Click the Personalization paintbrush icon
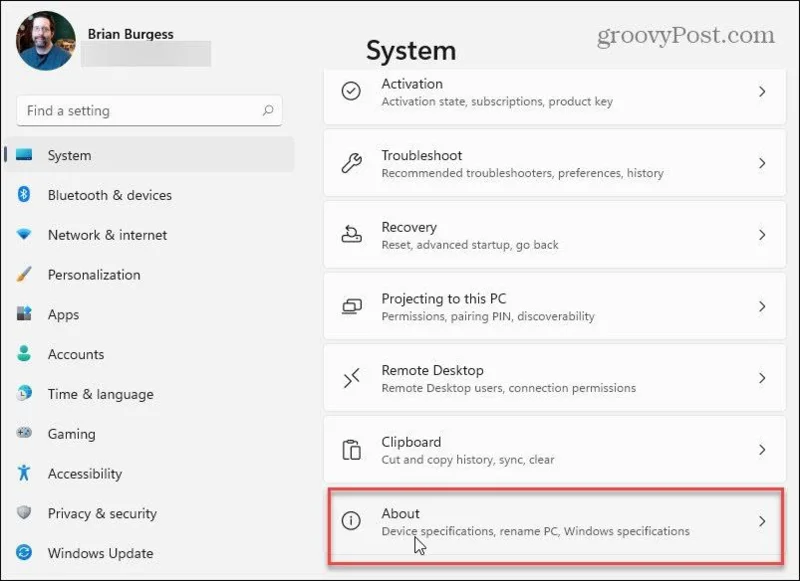This screenshot has height=581, width=800. (24, 274)
